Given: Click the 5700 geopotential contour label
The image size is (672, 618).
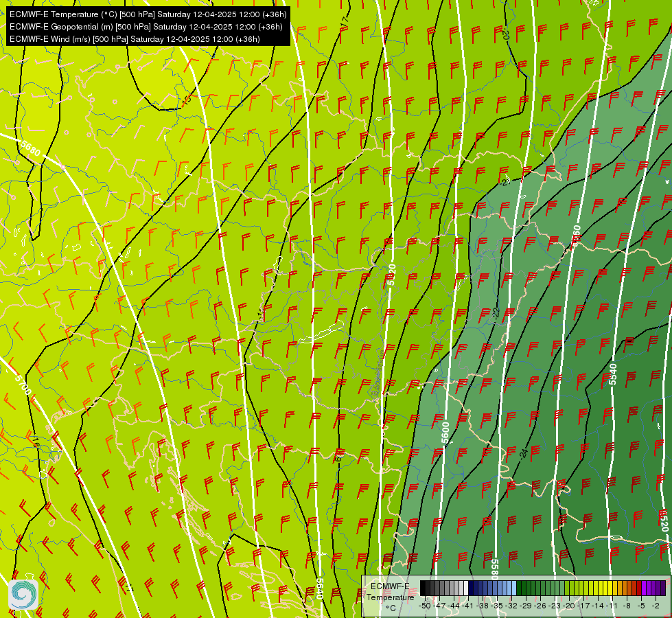Looking at the screenshot, I should [x=23, y=385].
